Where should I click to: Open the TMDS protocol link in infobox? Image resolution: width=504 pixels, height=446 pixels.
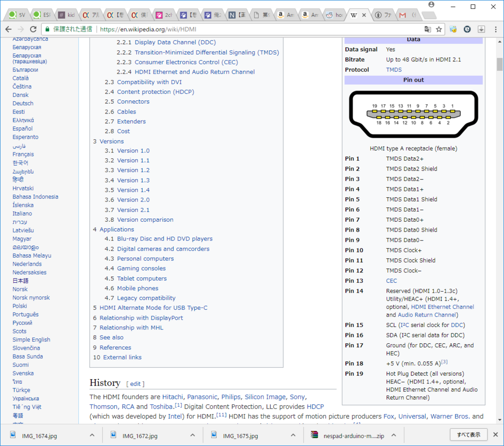394,70
